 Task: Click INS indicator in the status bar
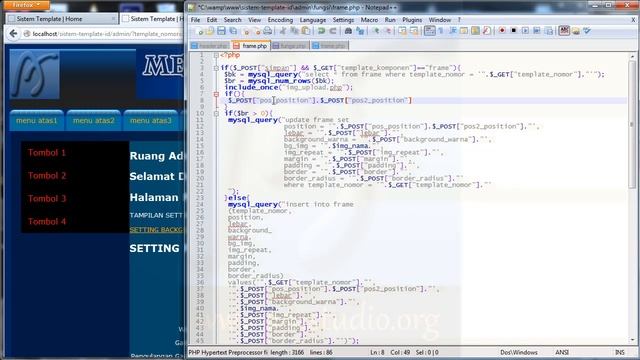(x=619, y=352)
